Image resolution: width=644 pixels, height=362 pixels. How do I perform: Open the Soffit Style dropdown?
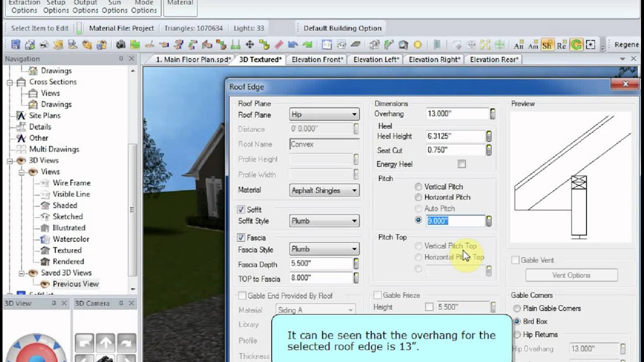[x=325, y=221]
